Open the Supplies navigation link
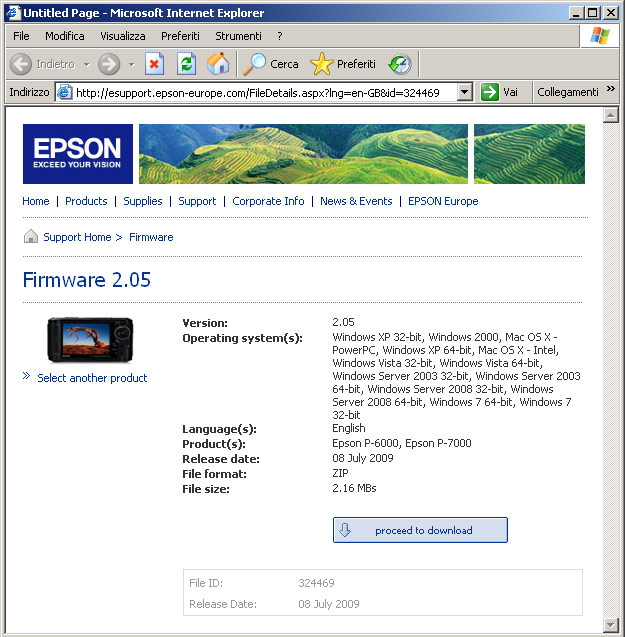This screenshot has width=625, height=637. click(x=143, y=201)
